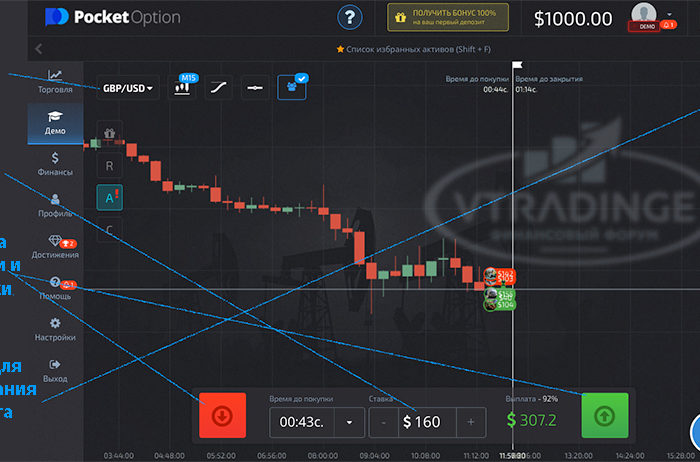700x462 pixels.
Task: Expand the purchase time dropdown arrow
Action: (349, 422)
